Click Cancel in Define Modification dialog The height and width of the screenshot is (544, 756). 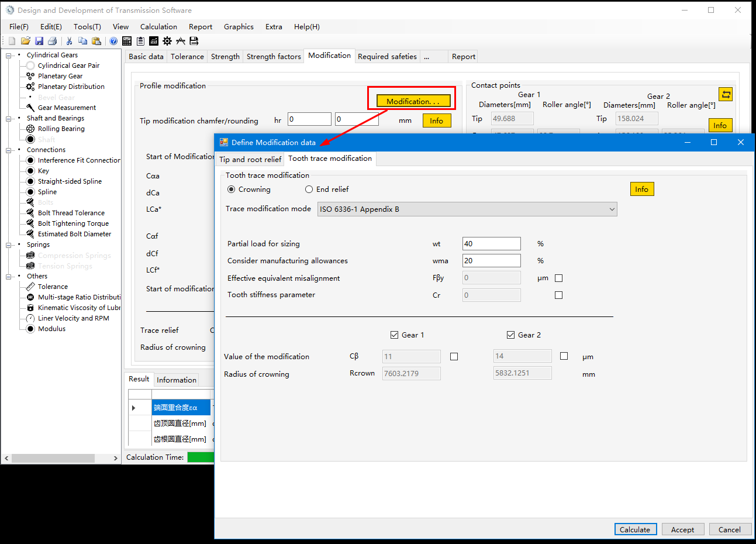coord(730,529)
